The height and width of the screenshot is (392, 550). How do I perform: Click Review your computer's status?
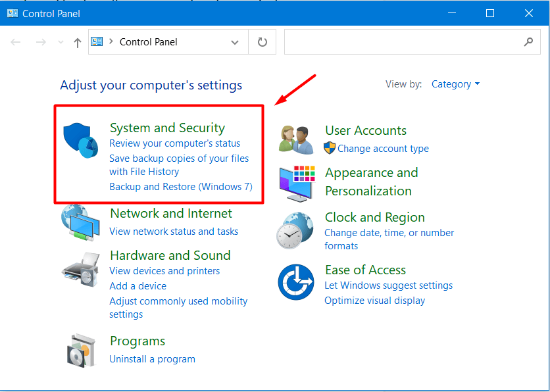click(175, 143)
